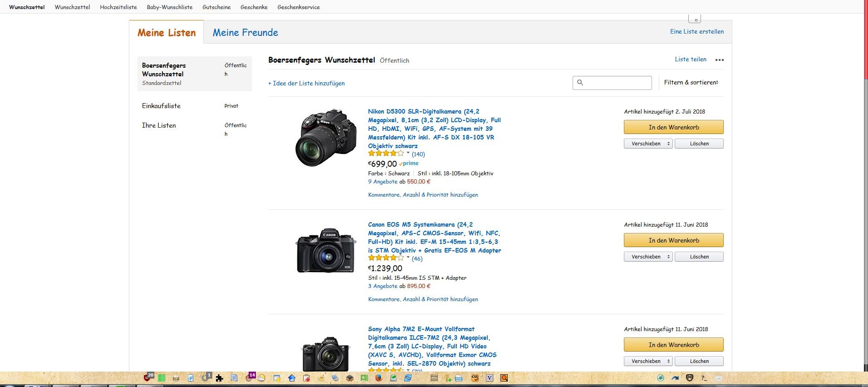The height and width of the screenshot is (387, 868).
Task: Open the Canon EOS M5 Systemkamera title link
Action: (435, 238)
